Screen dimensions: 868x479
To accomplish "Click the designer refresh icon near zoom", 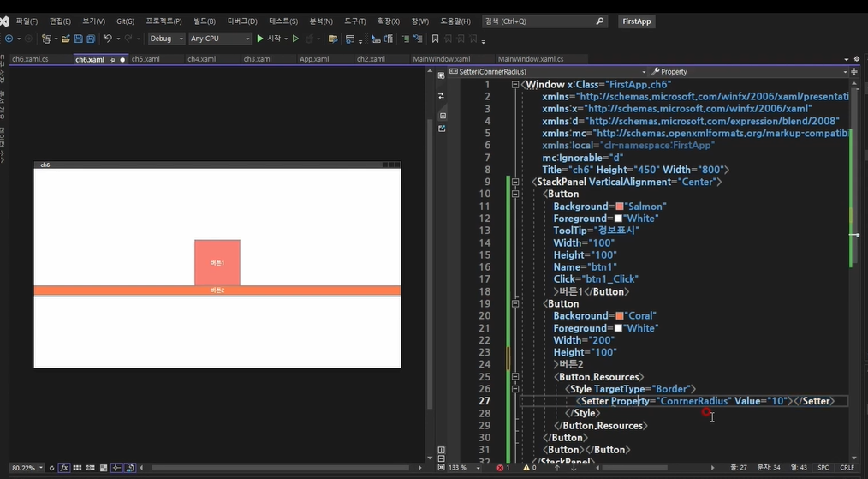I will pyautogui.click(x=51, y=468).
